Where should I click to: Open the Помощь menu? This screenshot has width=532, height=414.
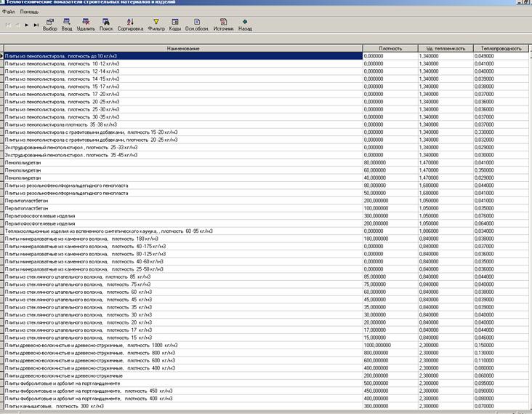click(30, 12)
